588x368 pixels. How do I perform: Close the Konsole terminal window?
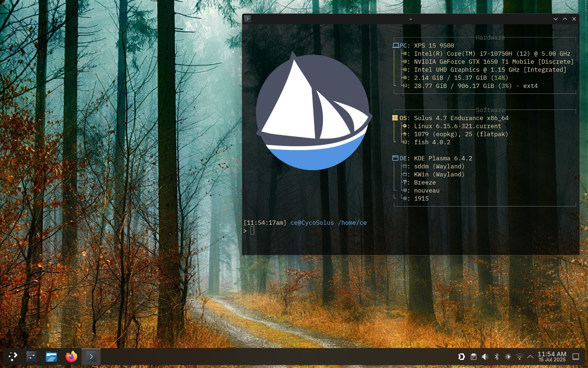(x=574, y=19)
